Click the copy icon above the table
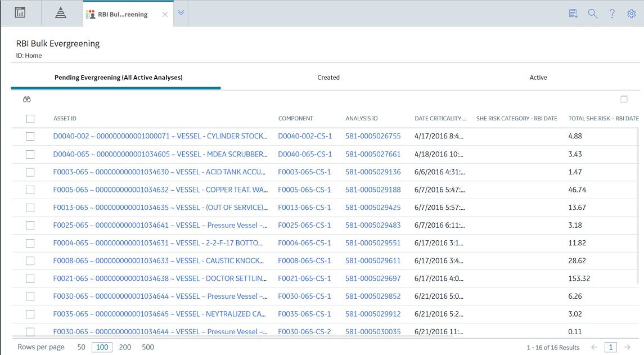This screenshot has width=644, height=355. pos(624,99)
